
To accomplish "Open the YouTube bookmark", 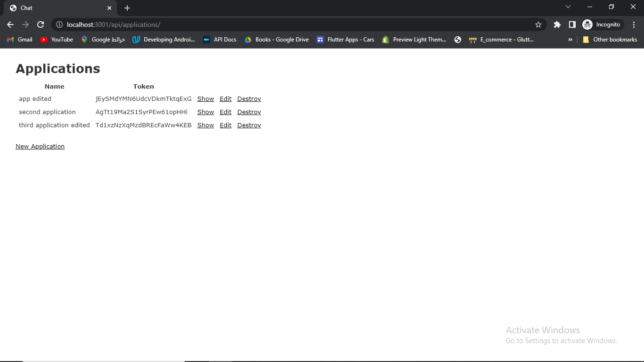I will tap(56, 40).
